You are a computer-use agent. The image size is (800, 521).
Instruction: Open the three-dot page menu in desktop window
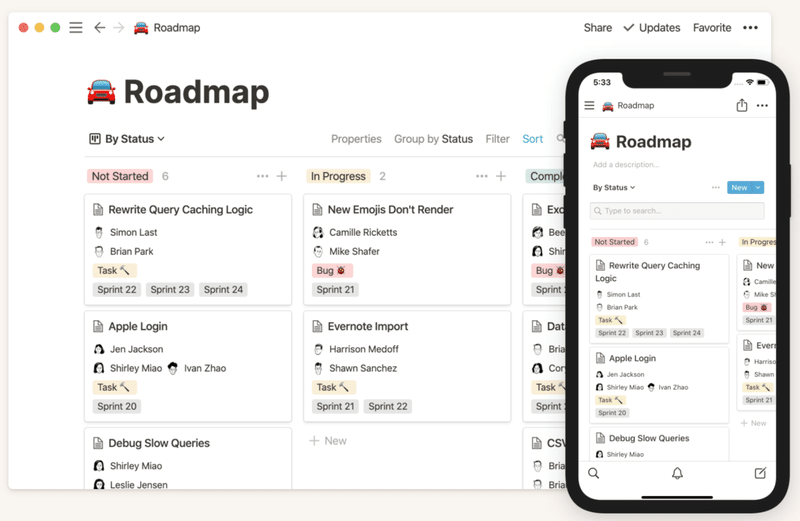pyautogui.click(x=750, y=28)
